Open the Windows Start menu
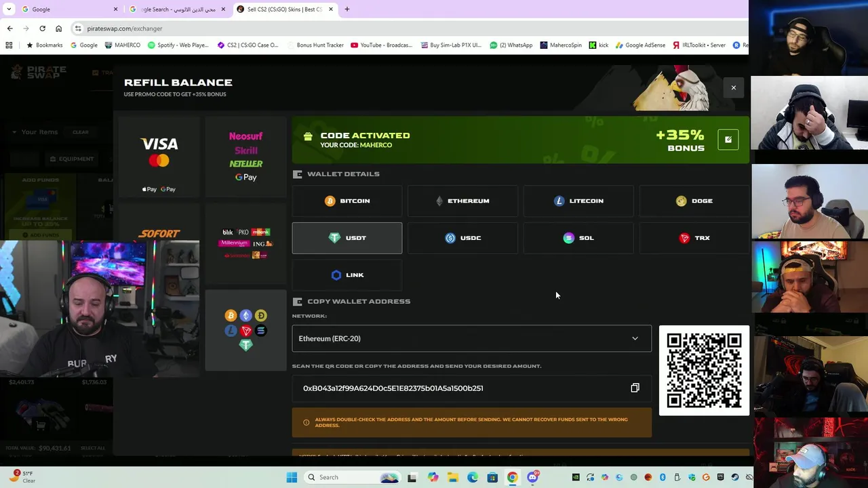 292,477
